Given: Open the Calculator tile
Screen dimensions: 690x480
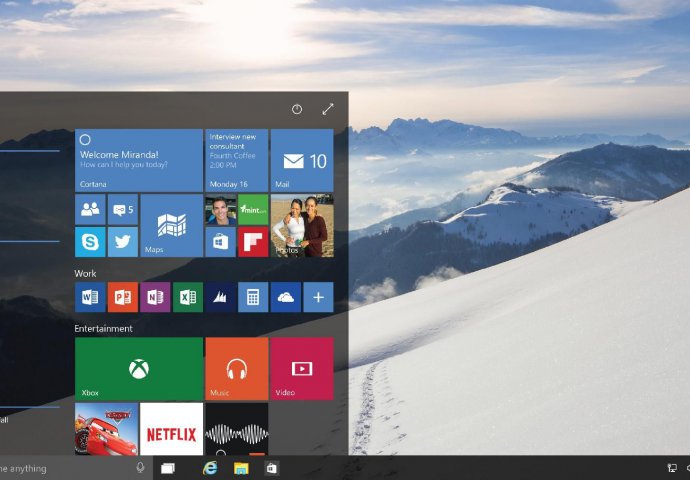Looking at the screenshot, I should (253, 297).
